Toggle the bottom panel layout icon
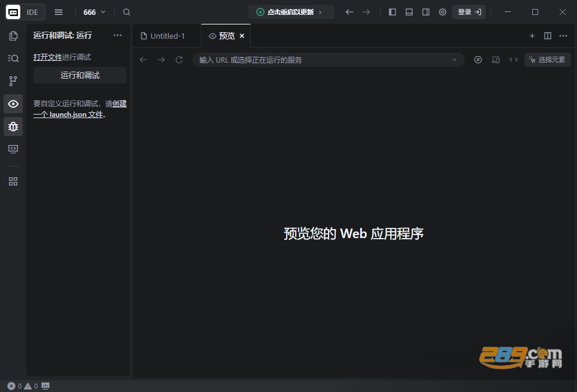Image resolution: width=577 pixels, height=392 pixels. tap(409, 12)
